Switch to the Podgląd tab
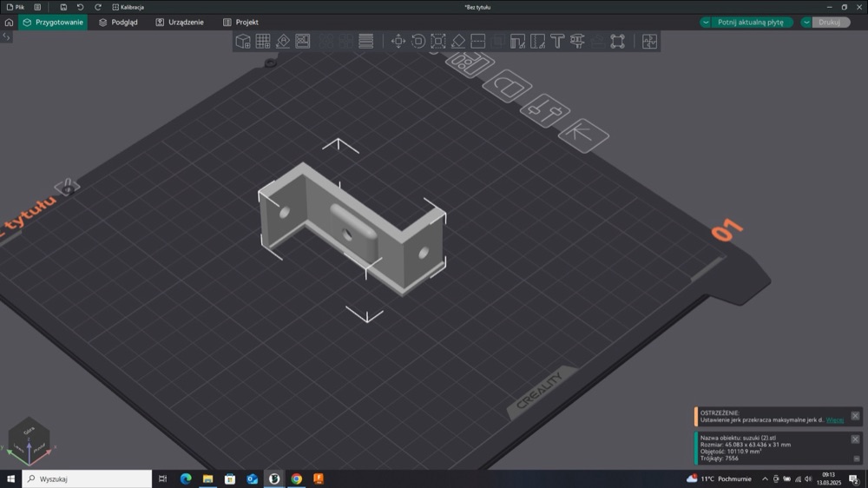This screenshot has height=488, width=868. click(x=118, y=23)
